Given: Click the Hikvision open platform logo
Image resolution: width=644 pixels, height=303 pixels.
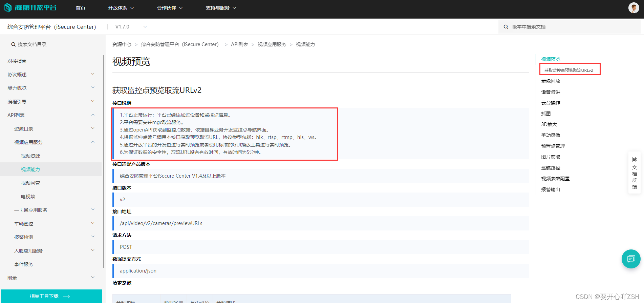Looking at the screenshot, I should pyautogui.click(x=30, y=7).
